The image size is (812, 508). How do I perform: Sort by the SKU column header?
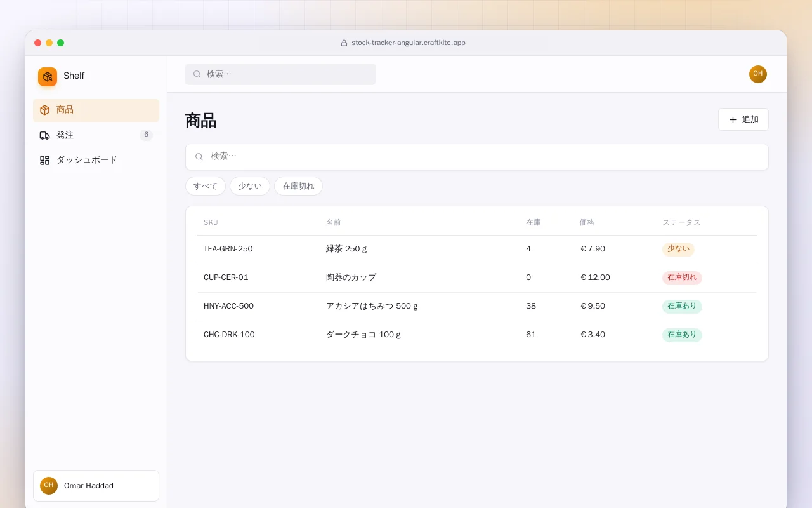[211, 223]
